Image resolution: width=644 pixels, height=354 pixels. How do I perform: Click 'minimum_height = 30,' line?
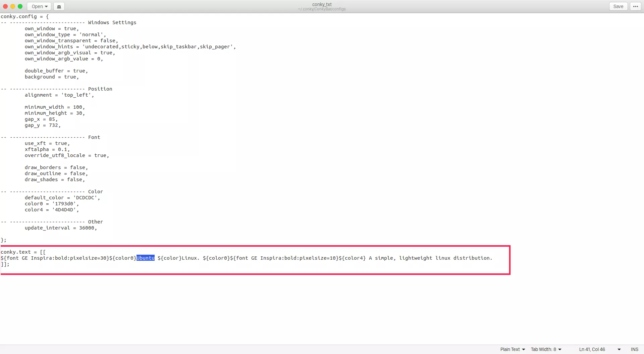click(x=55, y=113)
